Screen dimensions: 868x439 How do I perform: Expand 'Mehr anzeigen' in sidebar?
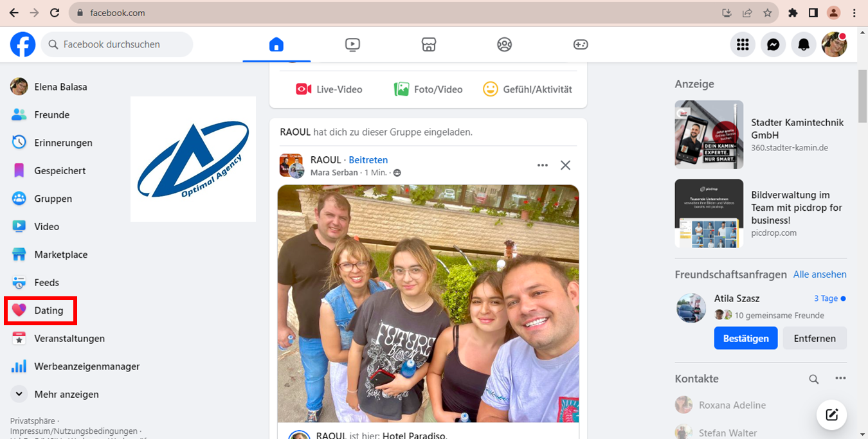coord(55,395)
